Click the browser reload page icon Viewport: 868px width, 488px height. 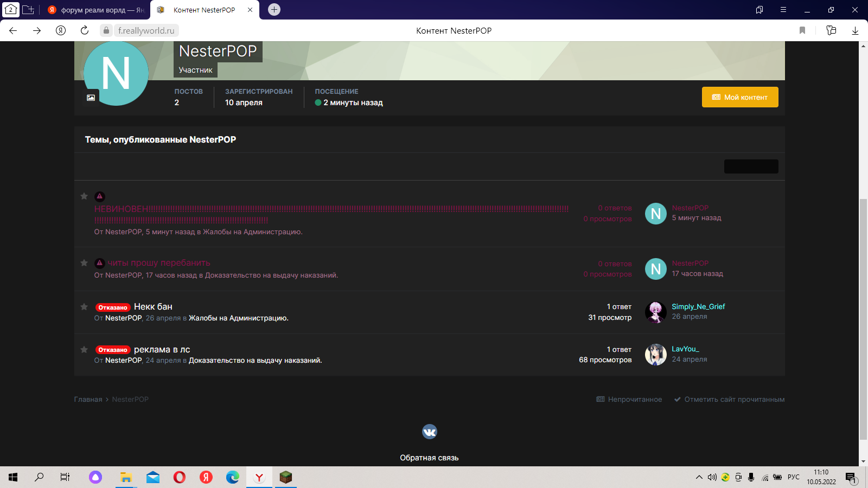(85, 30)
